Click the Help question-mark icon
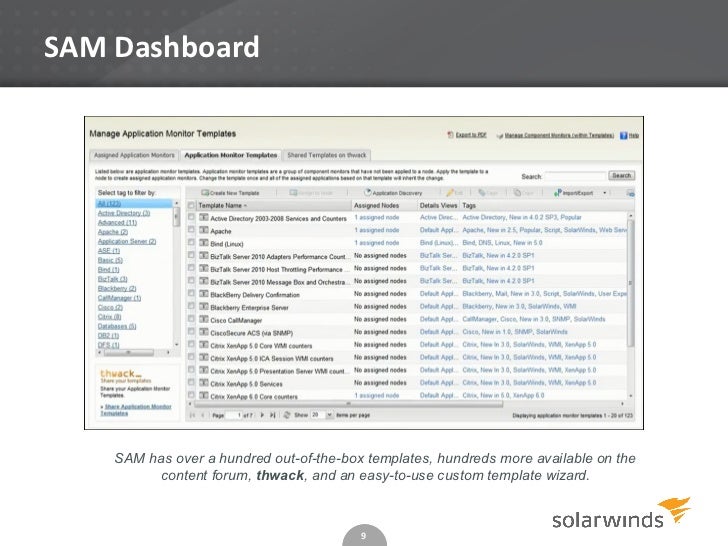 point(624,136)
